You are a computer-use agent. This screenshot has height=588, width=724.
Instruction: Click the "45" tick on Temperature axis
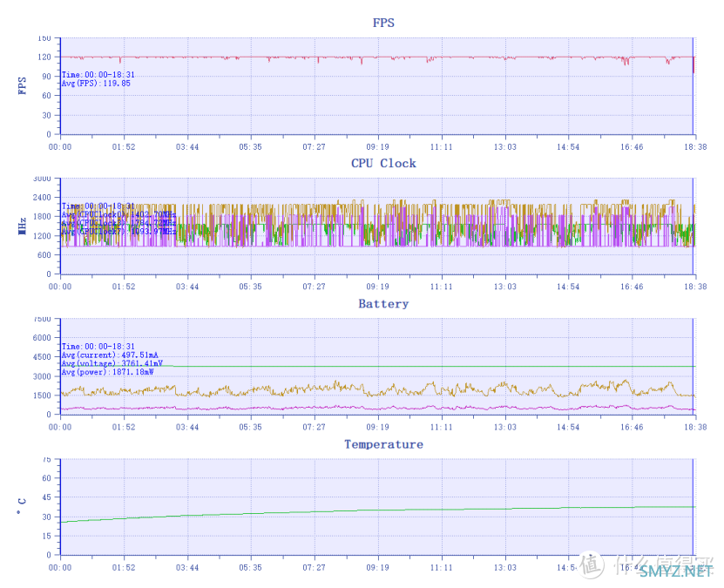(x=46, y=497)
